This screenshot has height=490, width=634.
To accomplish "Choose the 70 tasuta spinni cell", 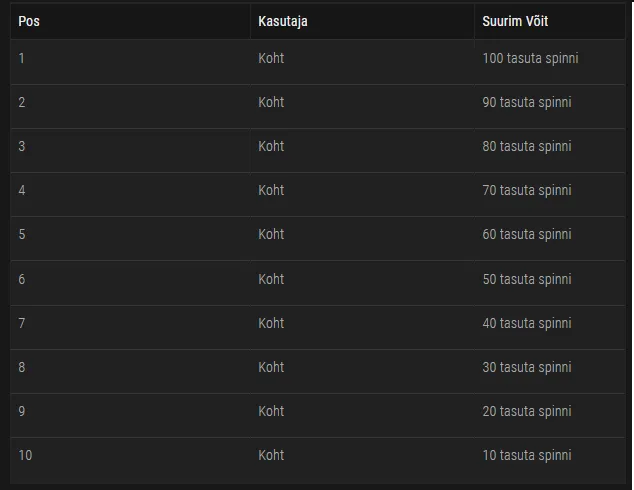I will click(527, 190).
